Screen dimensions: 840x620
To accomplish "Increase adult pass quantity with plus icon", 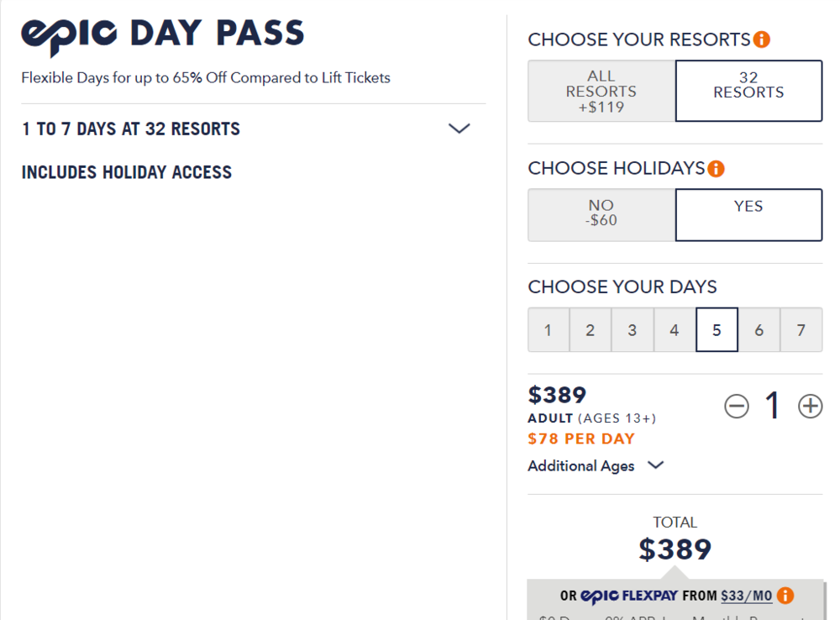I will click(810, 407).
